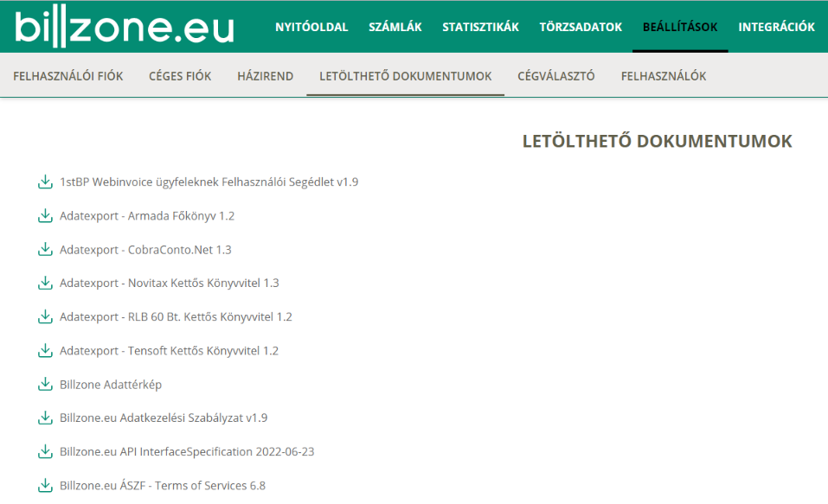The image size is (828, 504).
Task: Open the TÖRZSADATOK main menu
Action: (x=581, y=27)
